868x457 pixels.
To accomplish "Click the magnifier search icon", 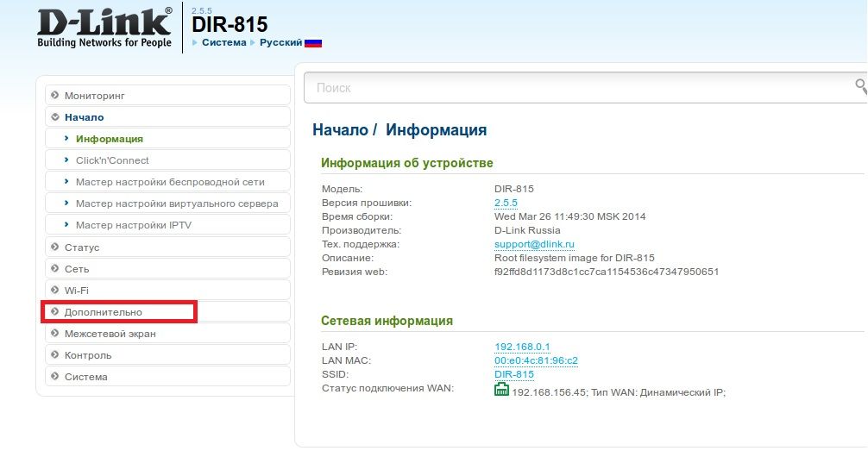I will (860, 86).
